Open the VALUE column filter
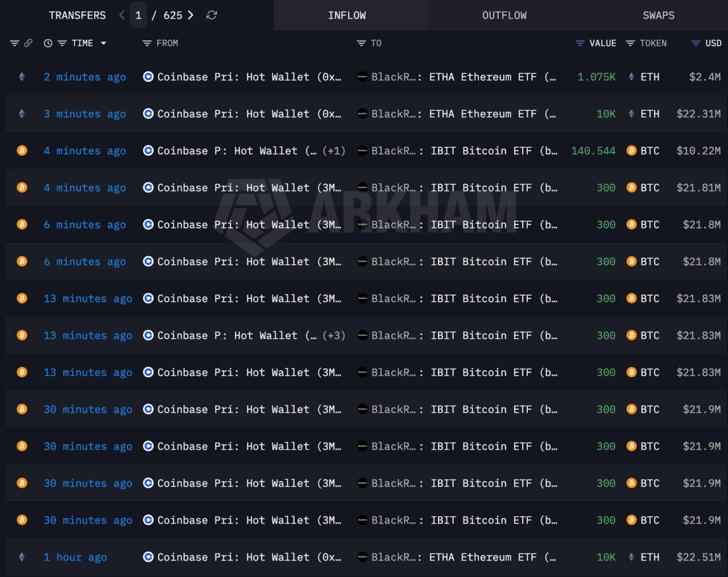 (x=580, y=43)
